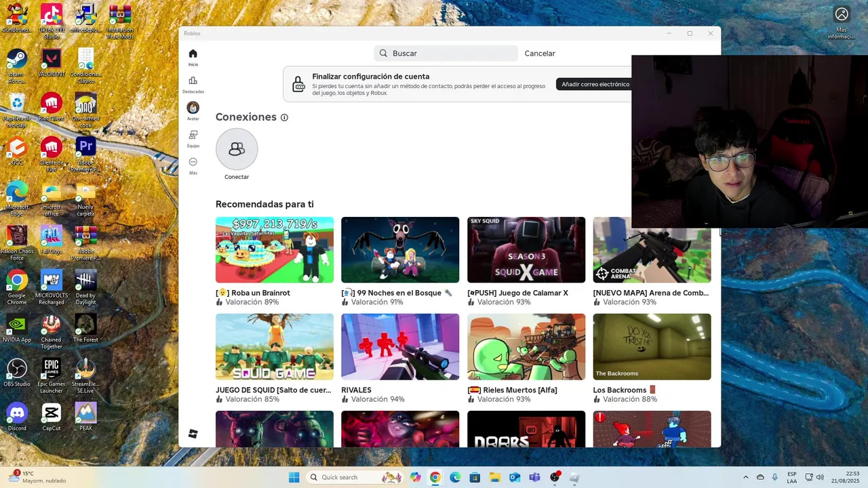Open TikTok LIVE Studio desktop icon
Viewport: 868px width, 488px height.
(x=52, y=22)
